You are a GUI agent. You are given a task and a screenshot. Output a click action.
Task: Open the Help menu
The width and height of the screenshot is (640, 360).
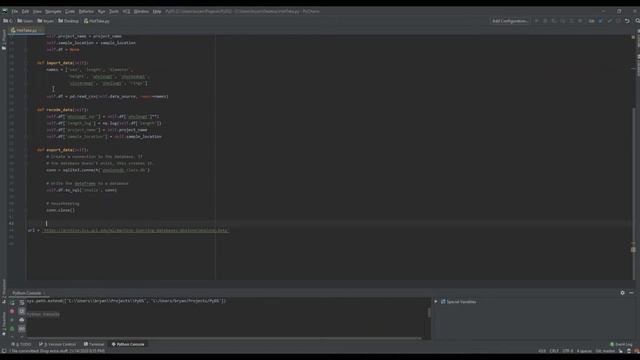(157, 11)
